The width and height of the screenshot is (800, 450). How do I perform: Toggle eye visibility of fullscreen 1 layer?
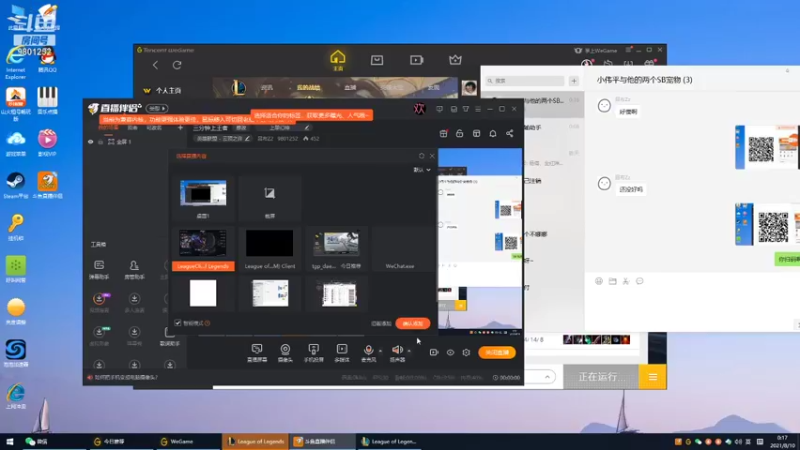click(x=90, y=142)
